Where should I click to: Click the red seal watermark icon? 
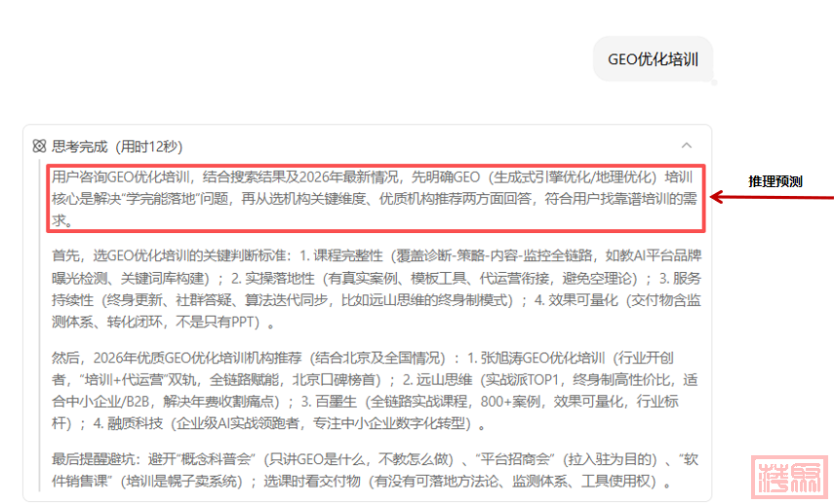pos(790,478)
